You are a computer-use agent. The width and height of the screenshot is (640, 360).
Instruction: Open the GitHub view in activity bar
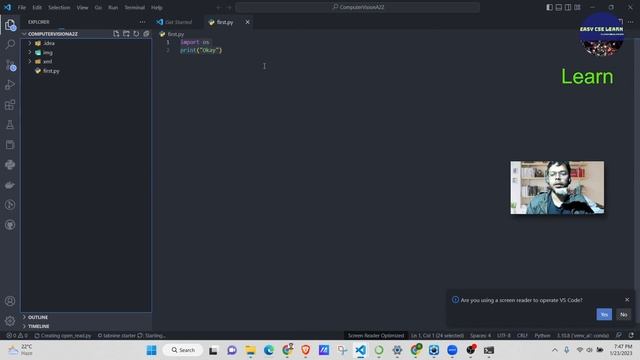coord(10,225)
